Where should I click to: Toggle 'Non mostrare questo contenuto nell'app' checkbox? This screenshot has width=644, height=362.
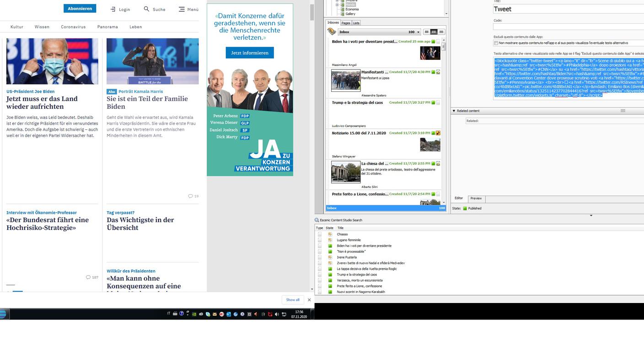tap(496, 43)
